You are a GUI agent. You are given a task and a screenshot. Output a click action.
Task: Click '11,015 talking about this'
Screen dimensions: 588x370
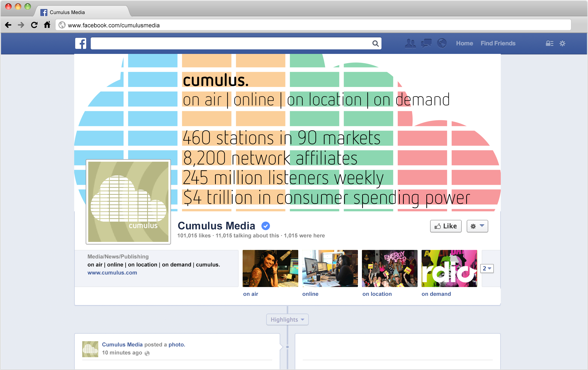(247, 236)
